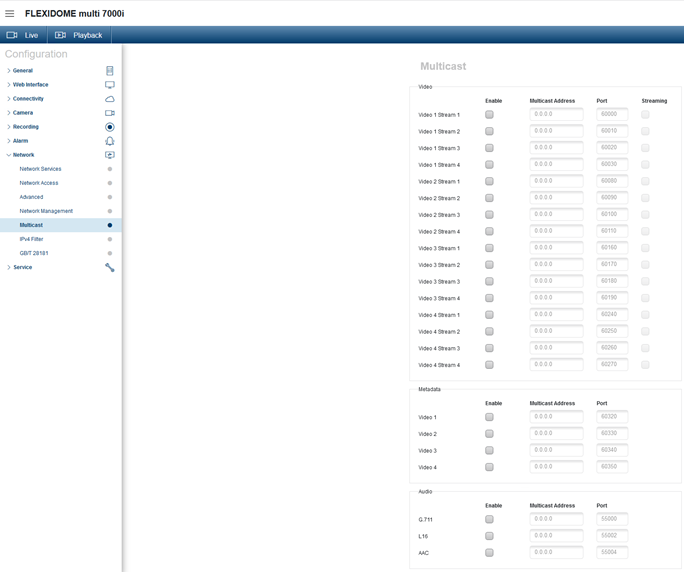Open IPv4 Filter settings page
This screenshot has height=572, width=684.
(31, 239)
